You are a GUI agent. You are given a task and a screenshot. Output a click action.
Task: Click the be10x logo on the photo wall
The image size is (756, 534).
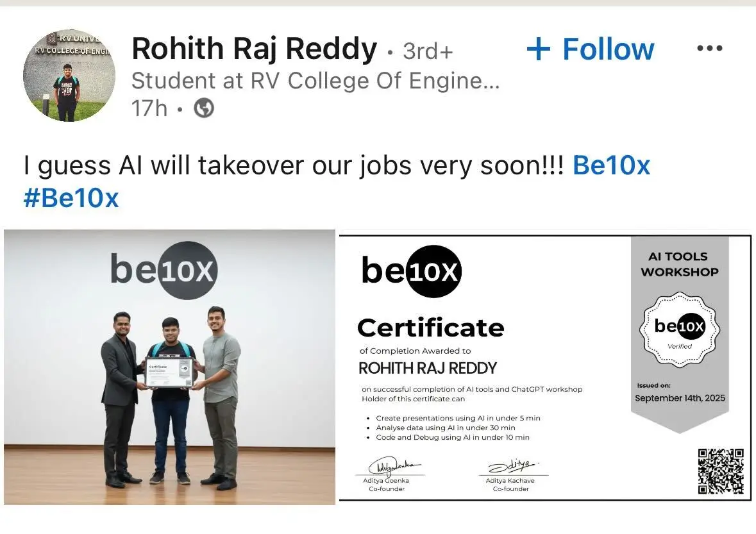164,270
